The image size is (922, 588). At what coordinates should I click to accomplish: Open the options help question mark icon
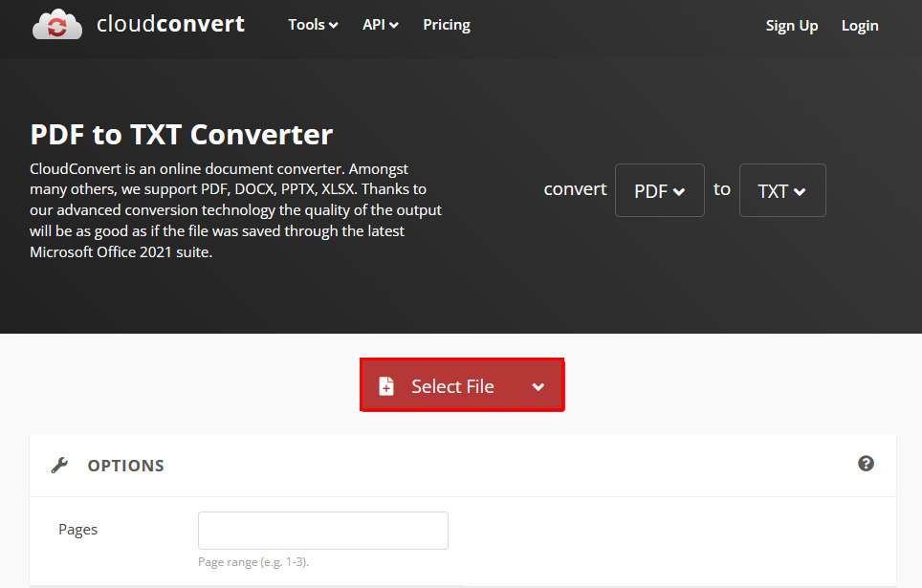[866, 464]
